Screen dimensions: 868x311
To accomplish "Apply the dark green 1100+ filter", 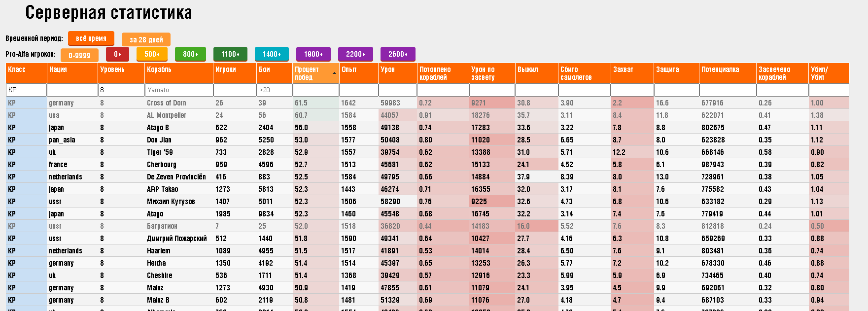I will [230, 54].
